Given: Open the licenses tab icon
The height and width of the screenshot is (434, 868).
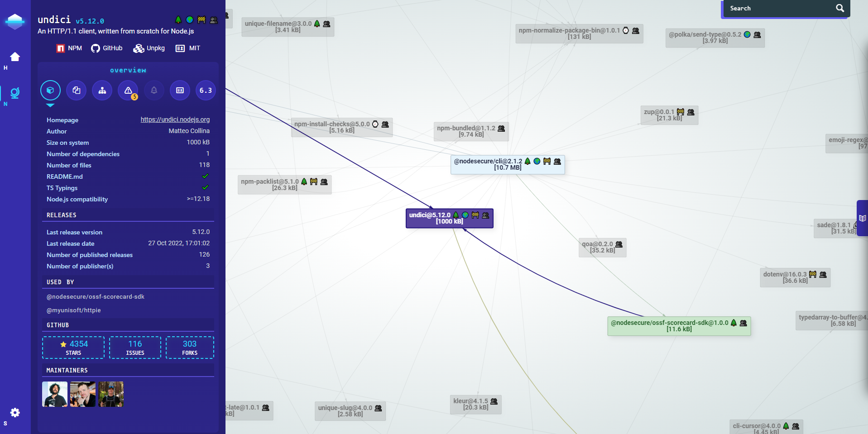Looking at the screenshot, I should click(x=180, y=91).
